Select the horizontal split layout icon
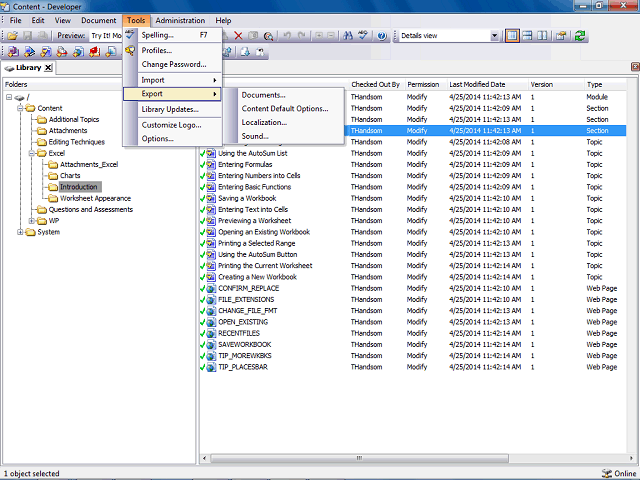 click(x=527, y=36)
